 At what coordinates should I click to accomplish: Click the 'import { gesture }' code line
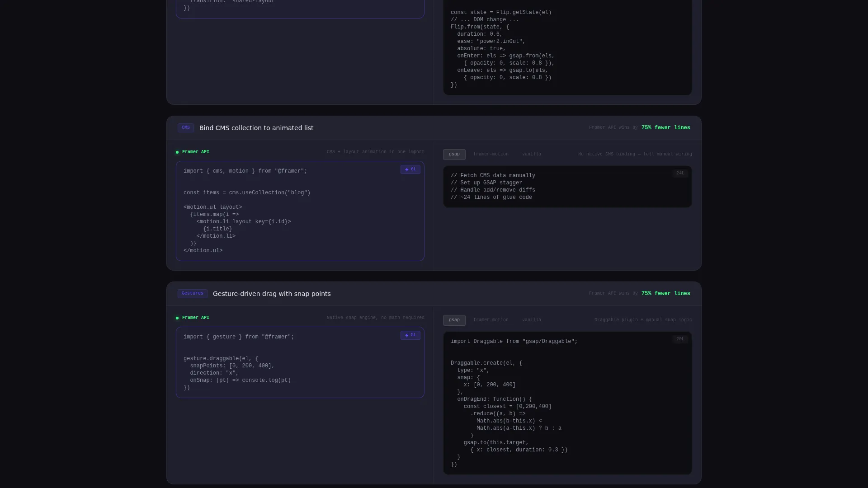tap(239, 337)
